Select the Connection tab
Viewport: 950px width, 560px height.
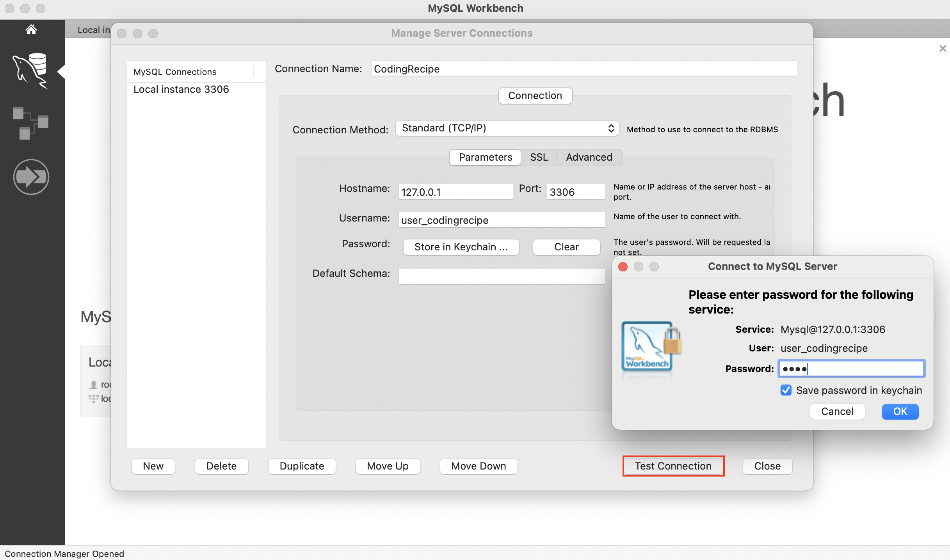point(535,96)
